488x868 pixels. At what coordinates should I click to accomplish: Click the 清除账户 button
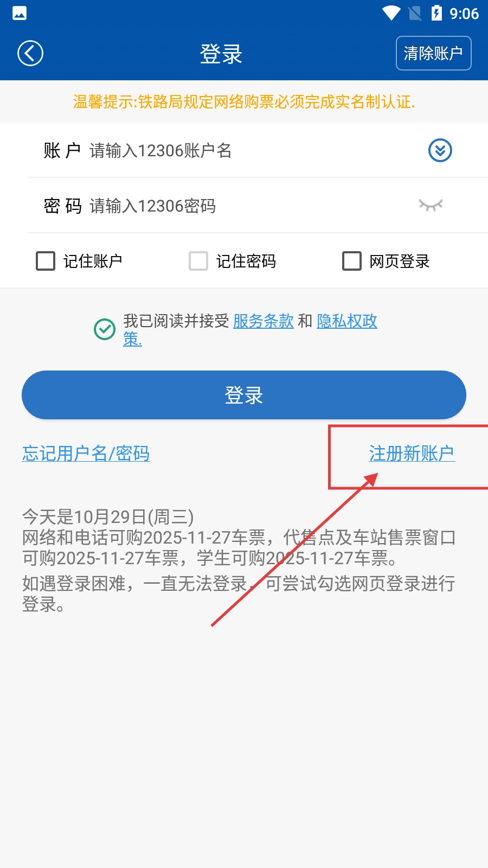tap(434, 53)
